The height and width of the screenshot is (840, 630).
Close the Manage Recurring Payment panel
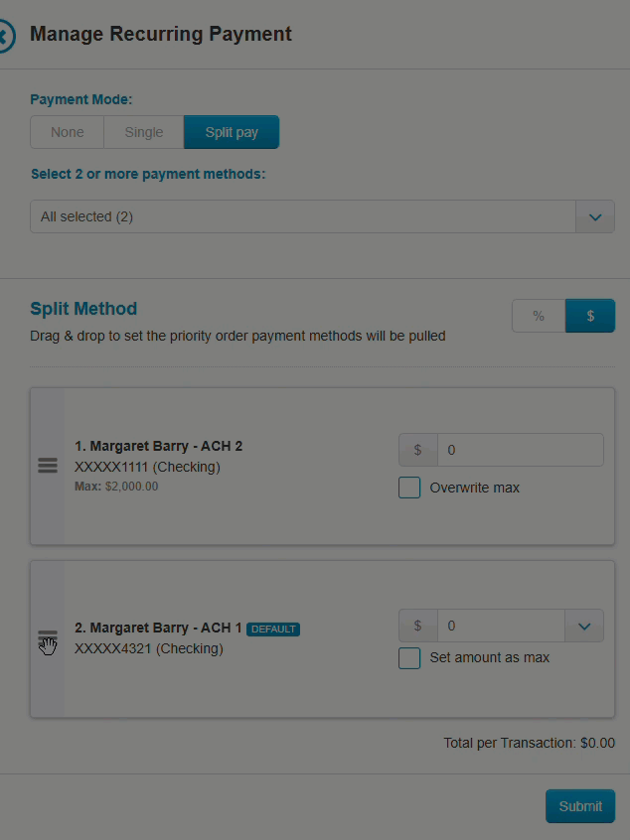5,36
